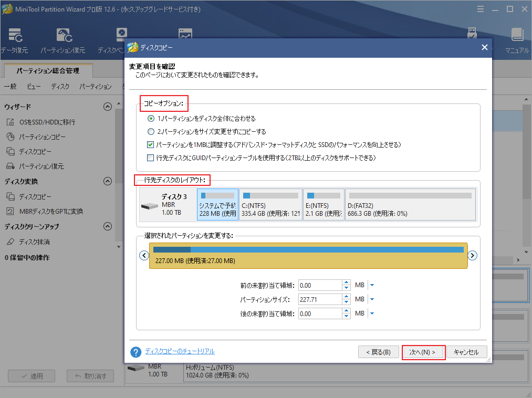Click the help question mark in the dialog

(135, 352)
